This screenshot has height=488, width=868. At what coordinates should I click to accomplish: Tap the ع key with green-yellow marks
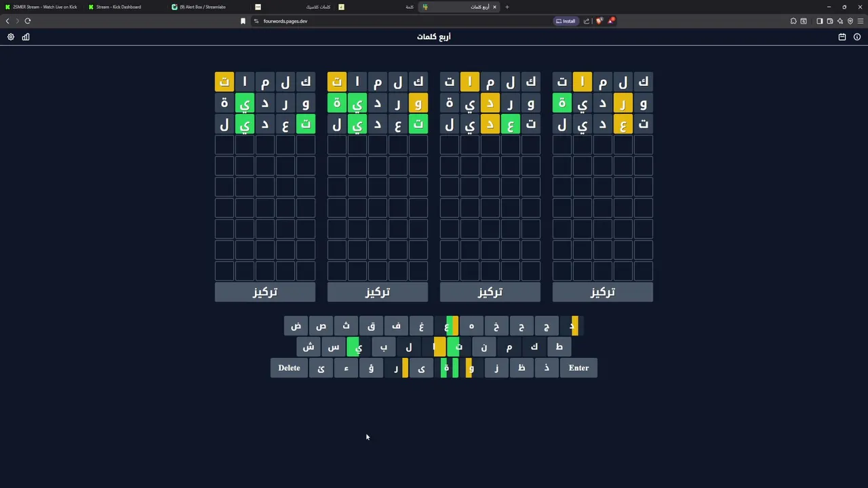click(446, 326)
